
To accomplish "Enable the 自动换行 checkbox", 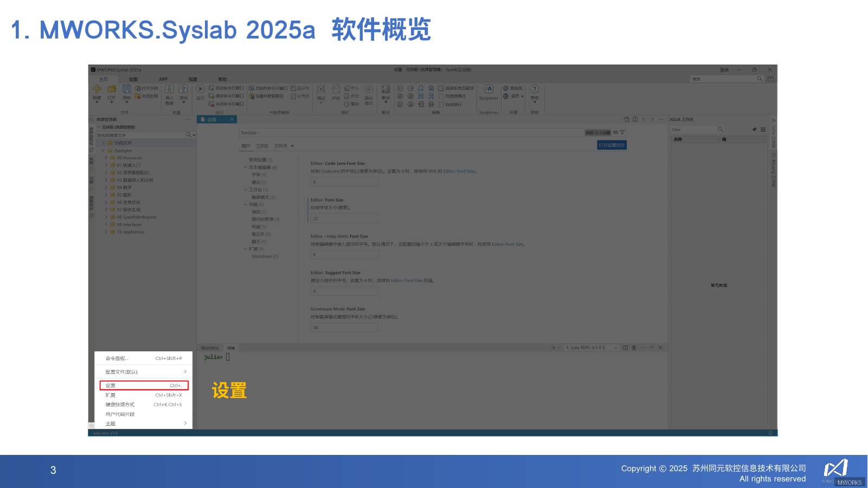I will (x=441, y=104).
